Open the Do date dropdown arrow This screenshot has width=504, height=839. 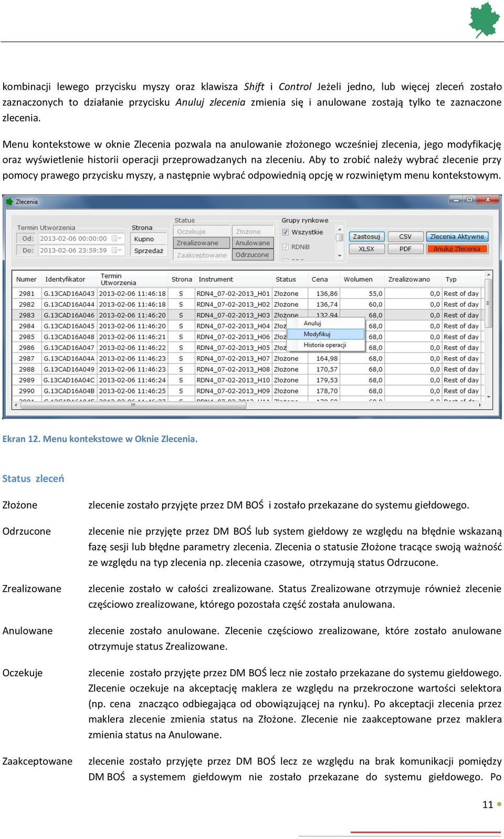pos(121,251)
